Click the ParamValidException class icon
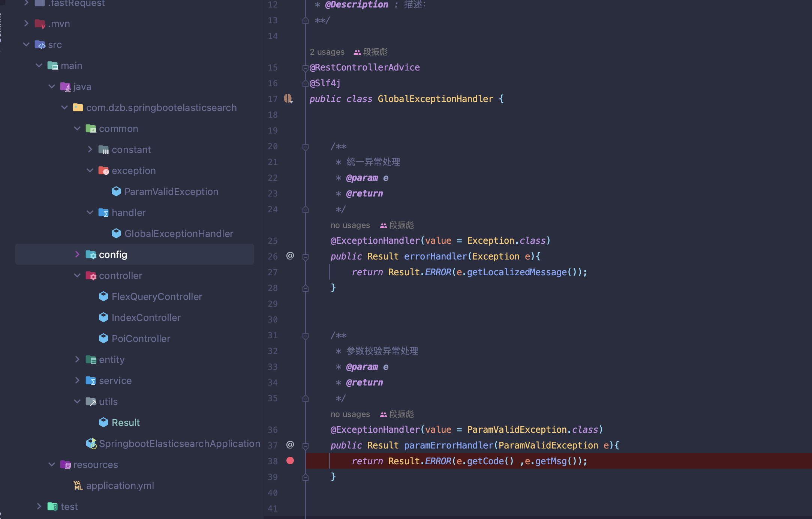Viewport: 812px width, 519px height. tap(116, 192)
